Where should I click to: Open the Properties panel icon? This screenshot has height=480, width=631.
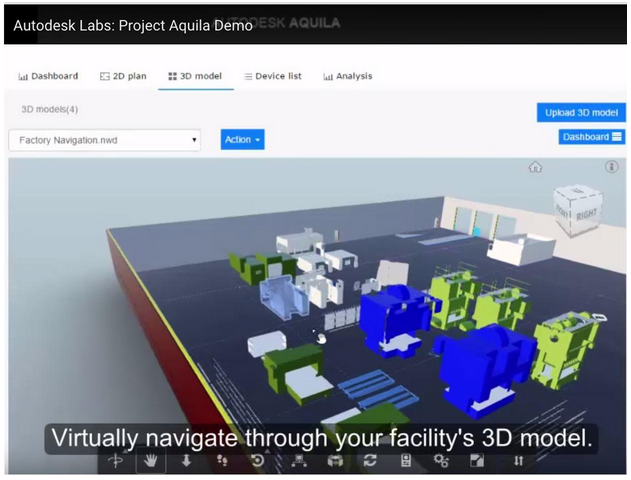pos(406,461)
